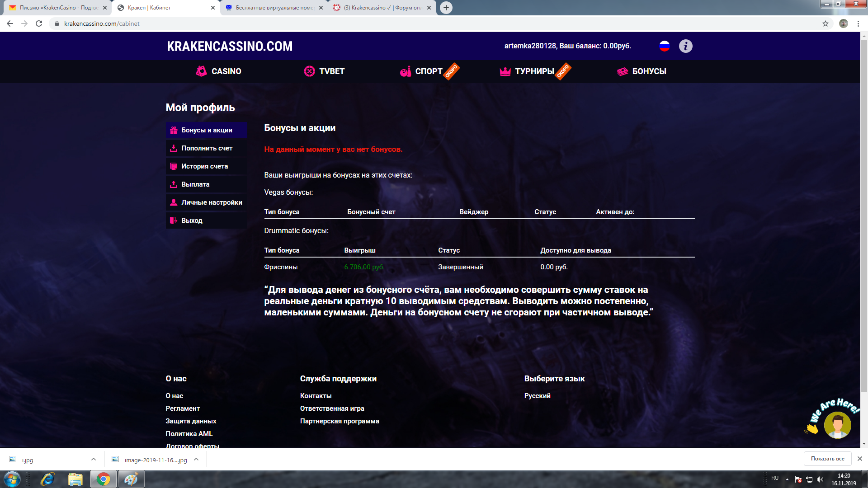Click Показать все downloads button
Screen dimensions: 868x488
pos(827,459)
